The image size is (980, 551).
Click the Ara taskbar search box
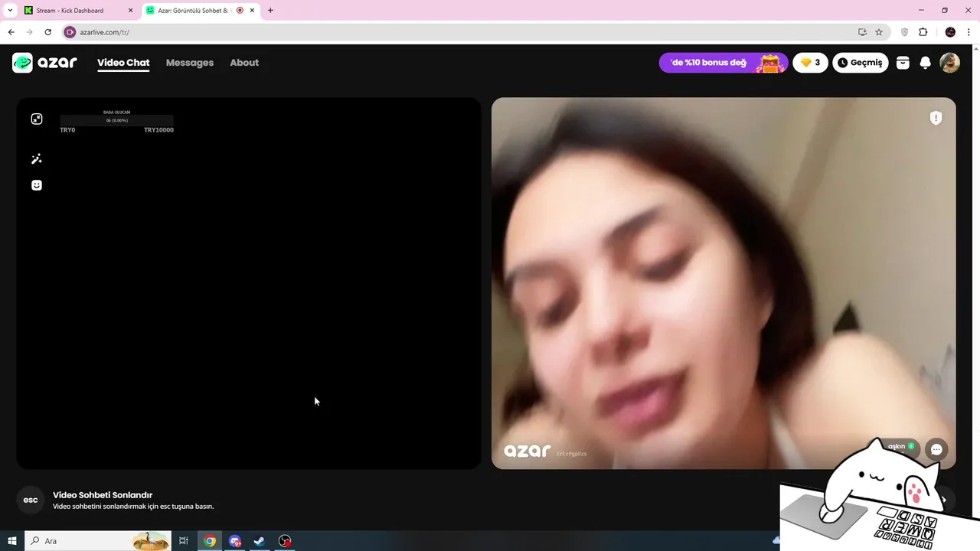[98, 541]
